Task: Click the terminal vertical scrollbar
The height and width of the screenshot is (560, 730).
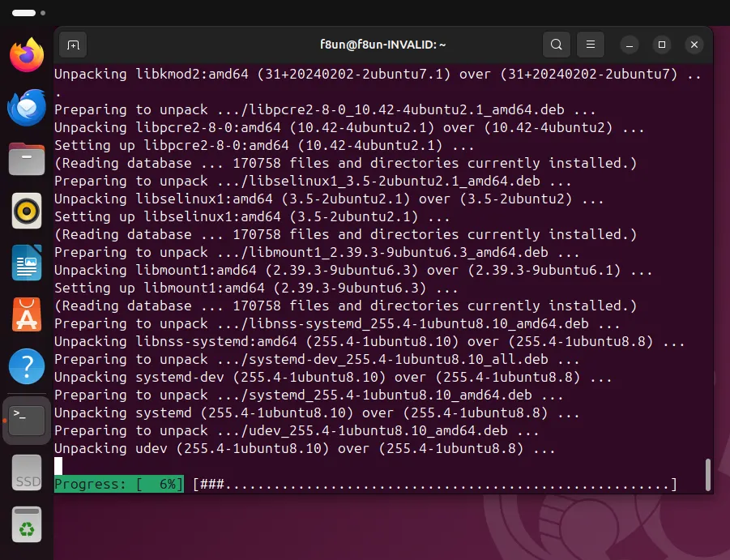Action: pos(708,474)
